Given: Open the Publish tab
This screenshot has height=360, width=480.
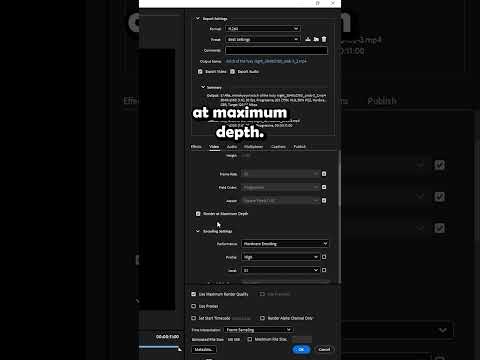Looking at the screenshot, I should [x=300, y=147].
